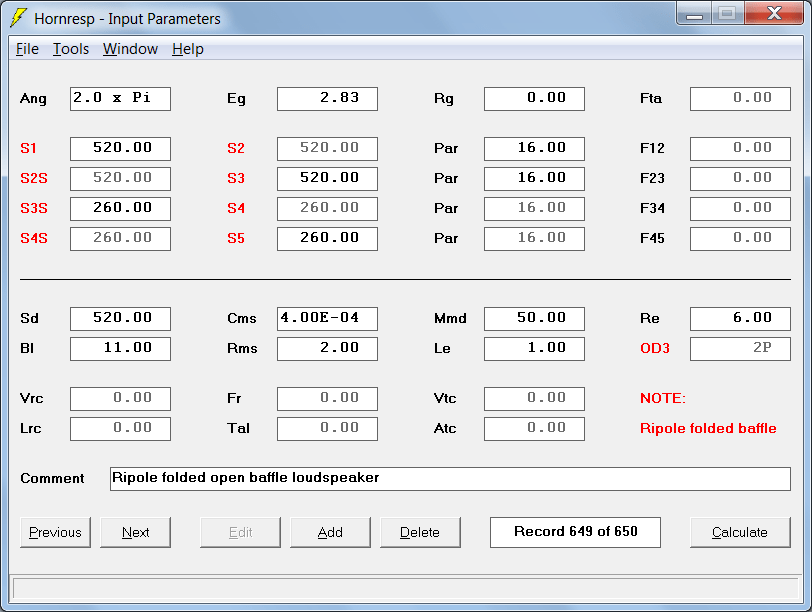
Task: Click the Rg input field
Action: click(x=534, y=99)
